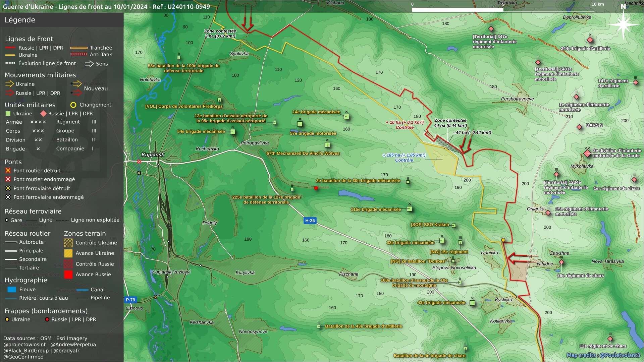Click the Avance Ukraine legend swatch
The height and width of the screenshot is (362, 644).
pos(68,253)
